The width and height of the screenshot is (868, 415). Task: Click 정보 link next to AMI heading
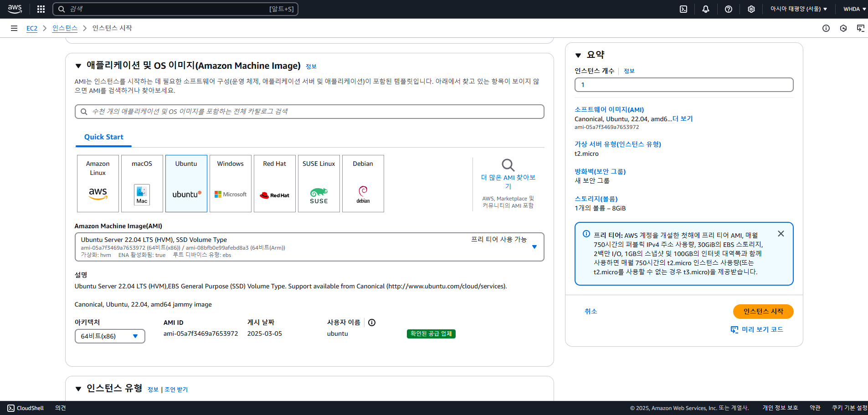click(x=311, y=67)
